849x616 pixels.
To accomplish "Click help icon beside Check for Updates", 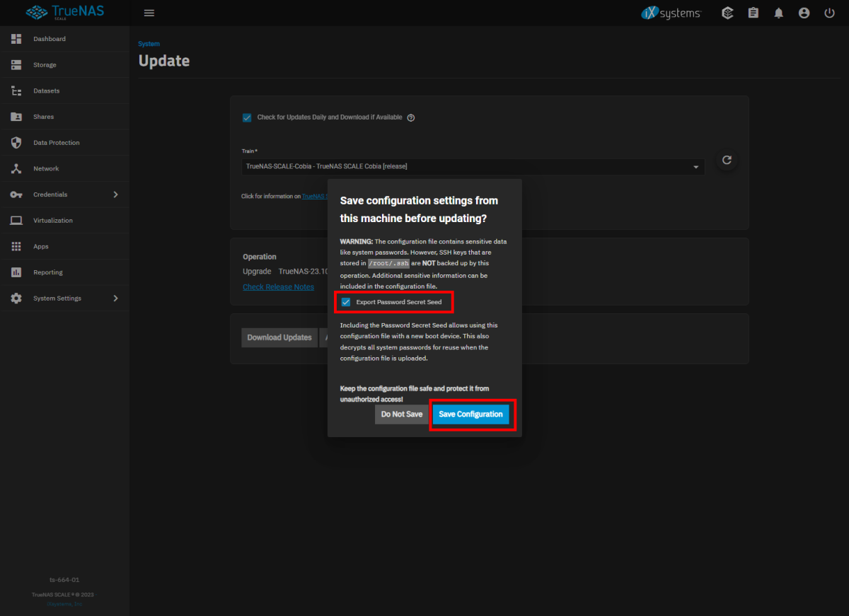I will (411, 117).
